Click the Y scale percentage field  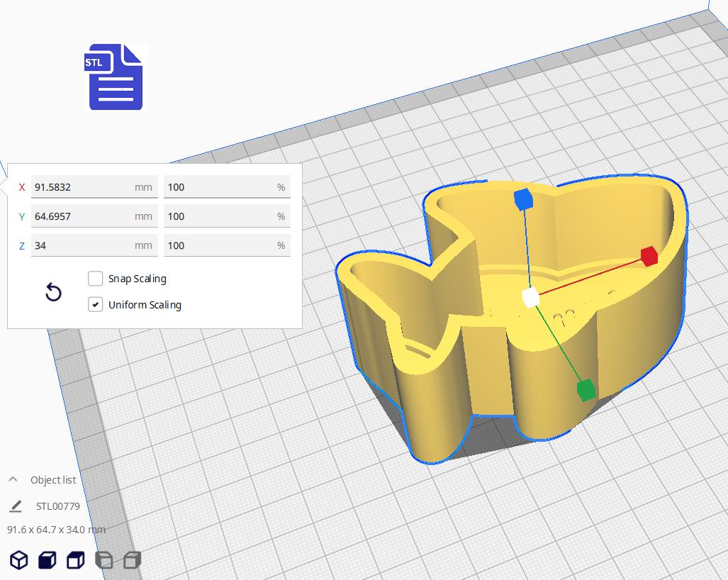point(227,216)
